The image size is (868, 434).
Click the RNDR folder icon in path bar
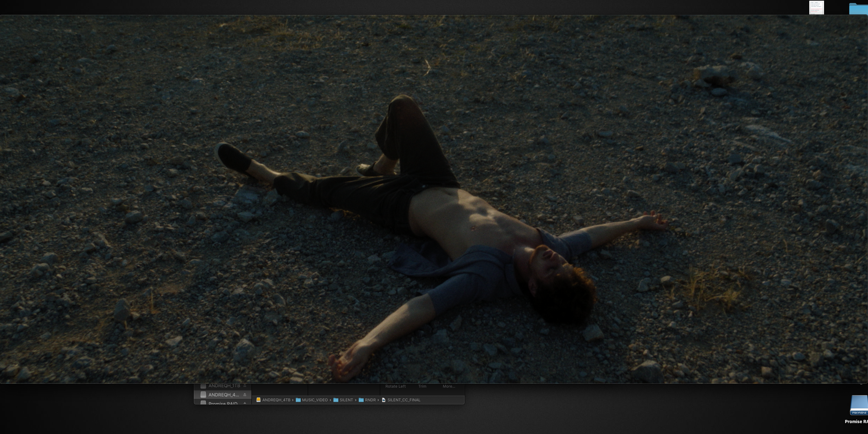361,400
